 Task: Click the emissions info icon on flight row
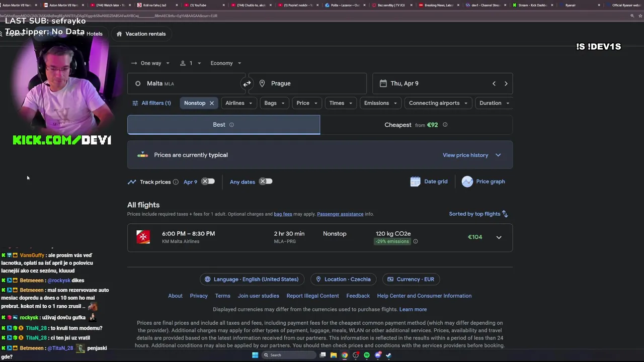pyautogui.click(x=415, y=241)
